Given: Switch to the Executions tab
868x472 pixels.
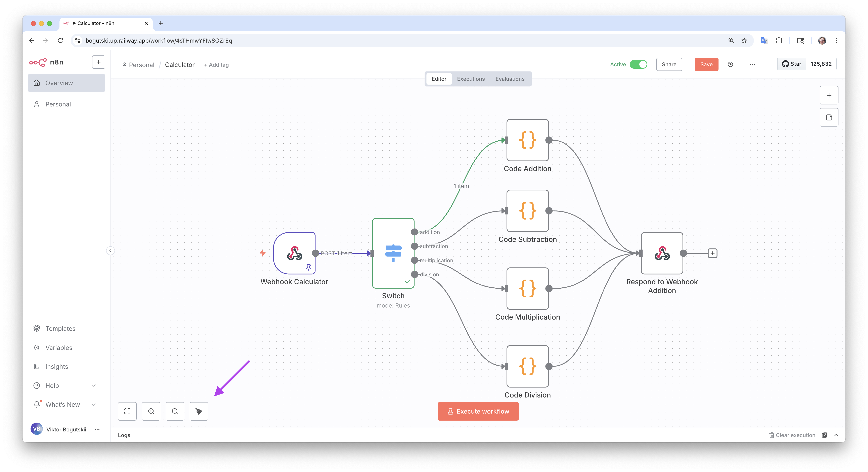Looking at the screenshot, I should tap(470, 79).
